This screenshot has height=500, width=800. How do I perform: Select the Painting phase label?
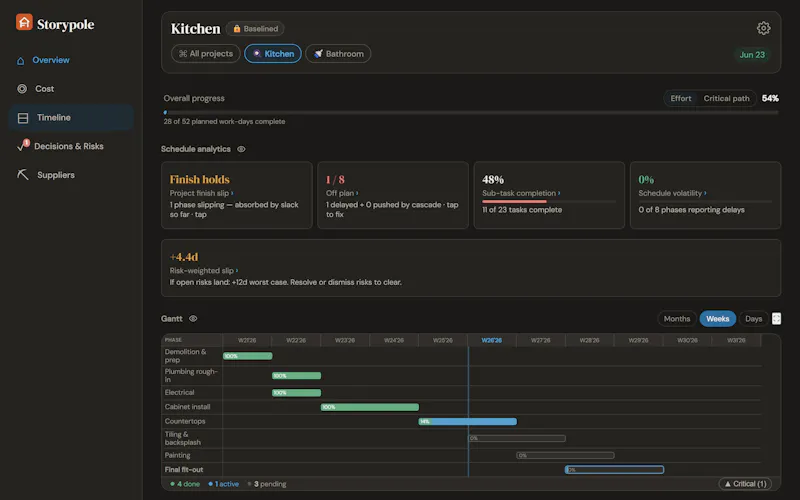click(x=178, y=455)
